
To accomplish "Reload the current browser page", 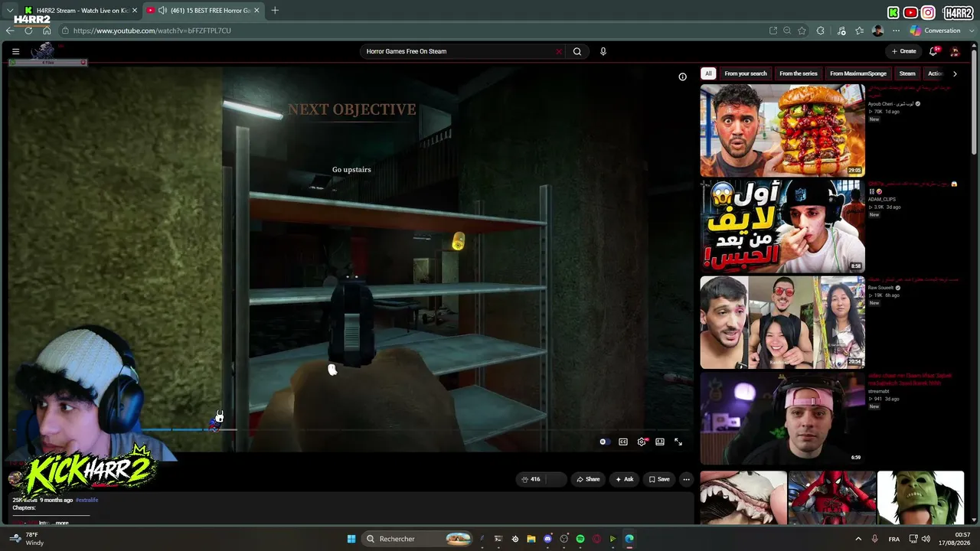I will click(28, 31).
